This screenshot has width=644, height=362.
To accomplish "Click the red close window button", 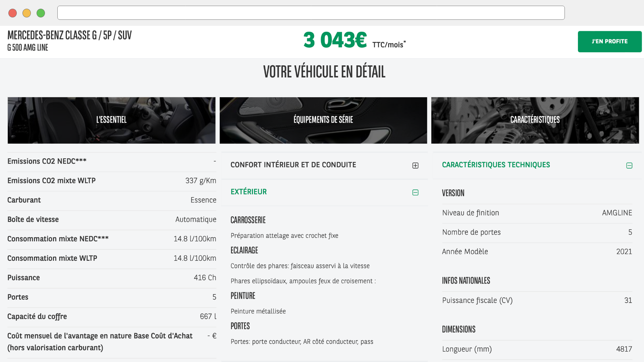I will tap(13, 13).
